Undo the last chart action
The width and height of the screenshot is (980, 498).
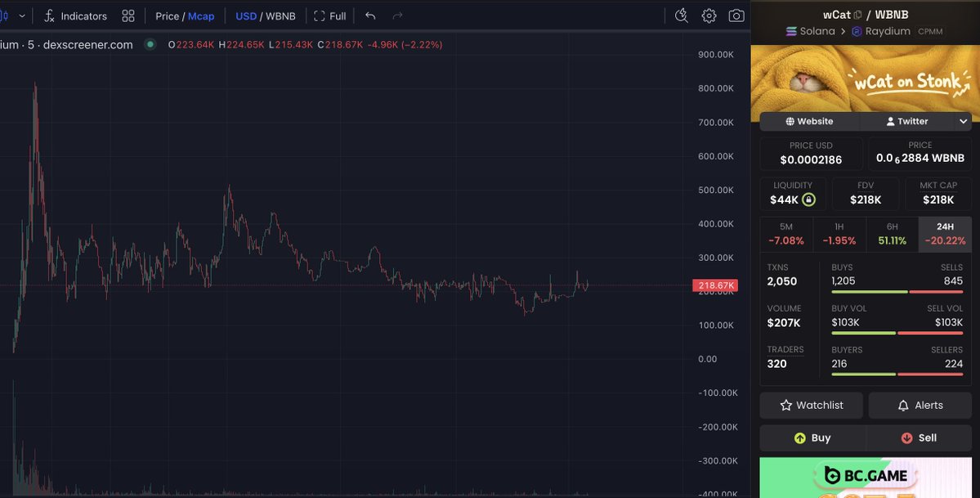(370, 16)
